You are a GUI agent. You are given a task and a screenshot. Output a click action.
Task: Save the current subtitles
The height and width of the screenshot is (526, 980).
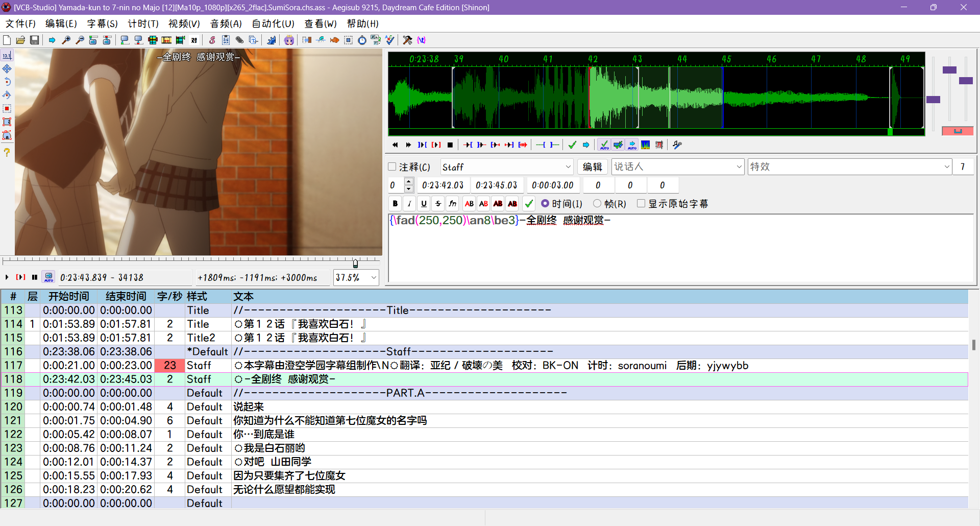pos(35,40)
